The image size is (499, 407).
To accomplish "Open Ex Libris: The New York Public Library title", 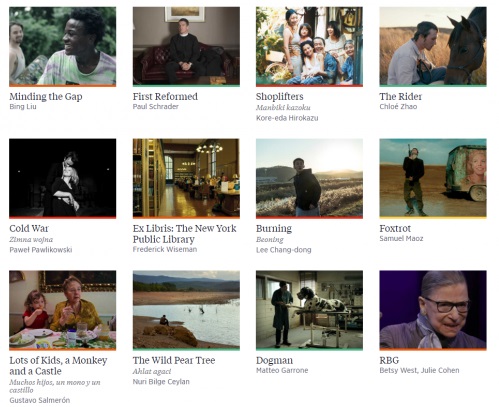I will 184,234.
